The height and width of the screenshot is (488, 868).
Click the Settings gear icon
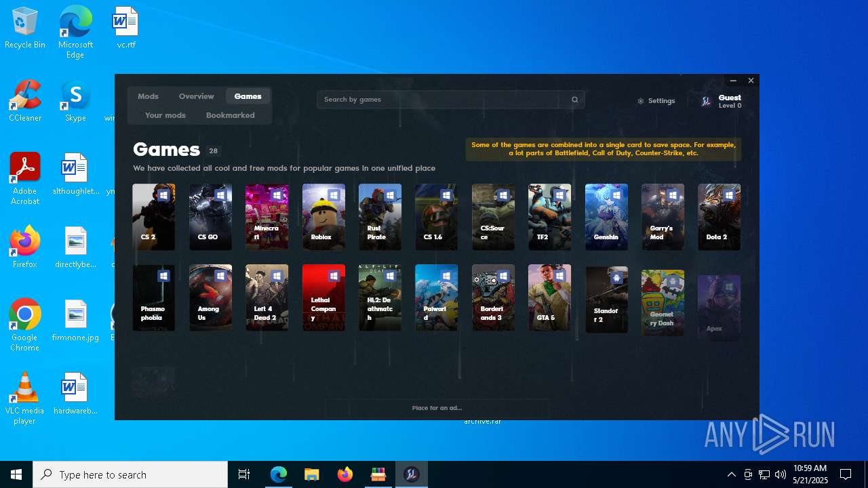(x=640, y=101)
